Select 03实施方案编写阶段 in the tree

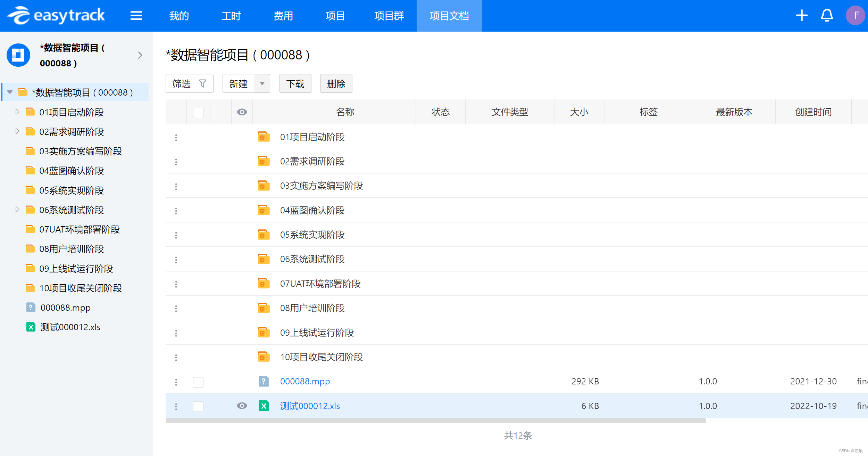coord(81,151)
